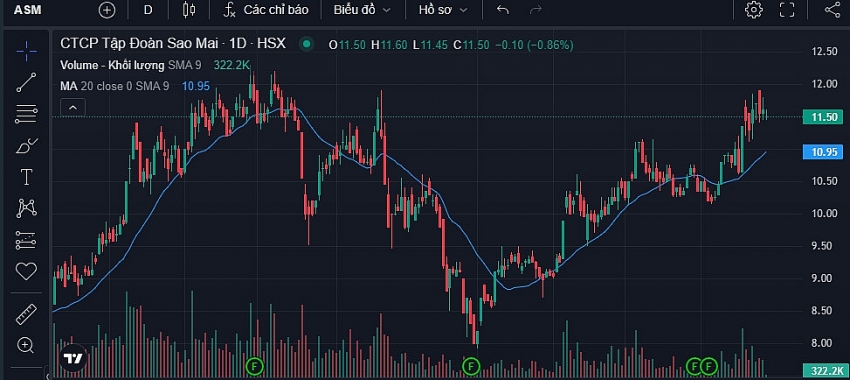This screenshot has width=850, height=380.
Task: Open the Hồ sơ dropdown
Action: click(443, 10)
